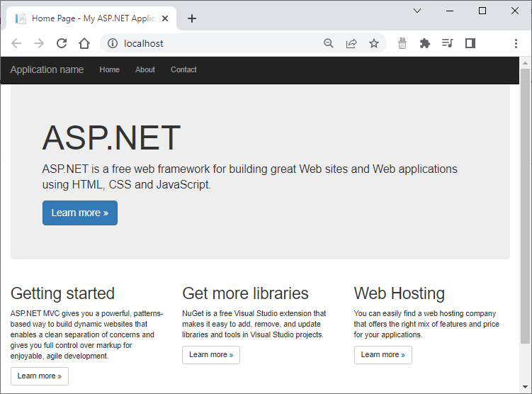Click Learn more under Web Hosting

click(x=383, y=354)
